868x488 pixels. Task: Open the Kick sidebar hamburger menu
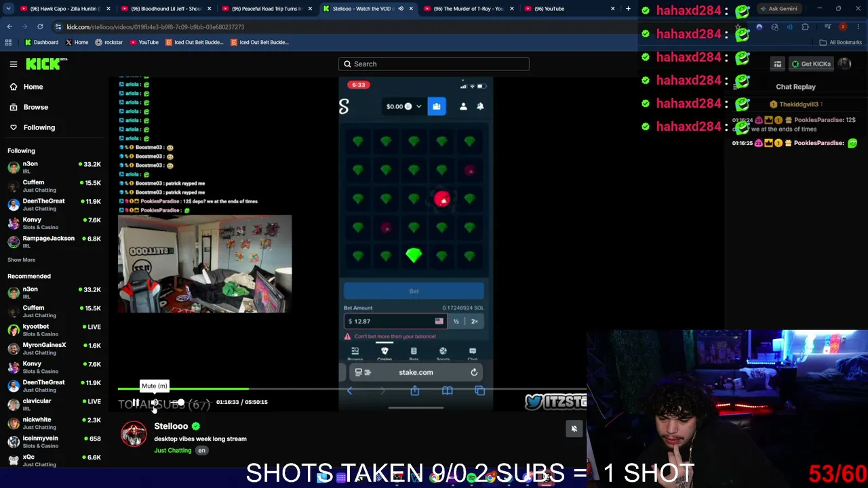coord(13,64)
